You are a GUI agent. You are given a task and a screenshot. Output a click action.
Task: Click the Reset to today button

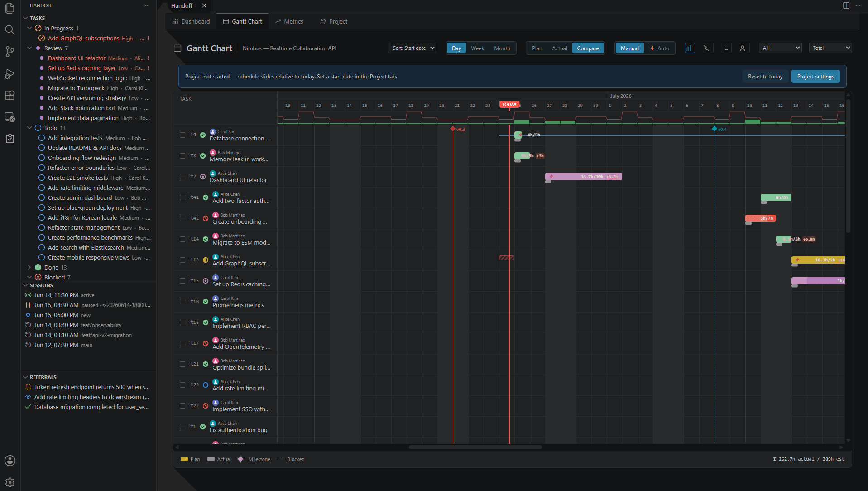[765, 77]
